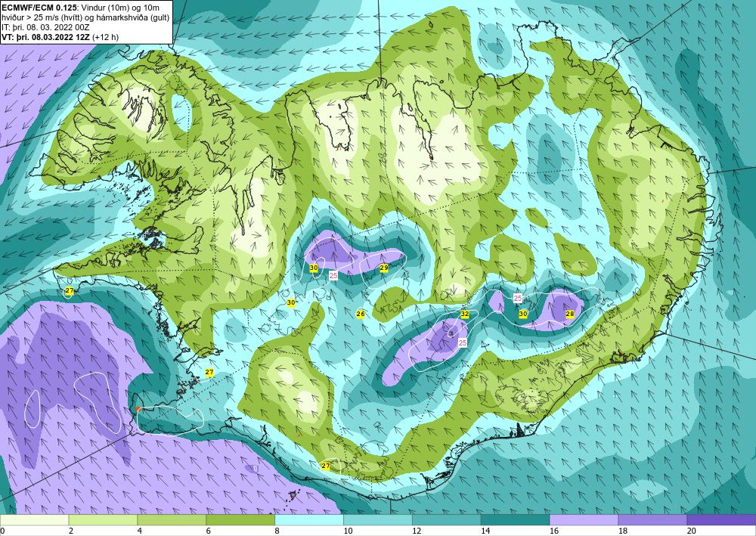Click the legend scale value 16

(x=554, y=531)
